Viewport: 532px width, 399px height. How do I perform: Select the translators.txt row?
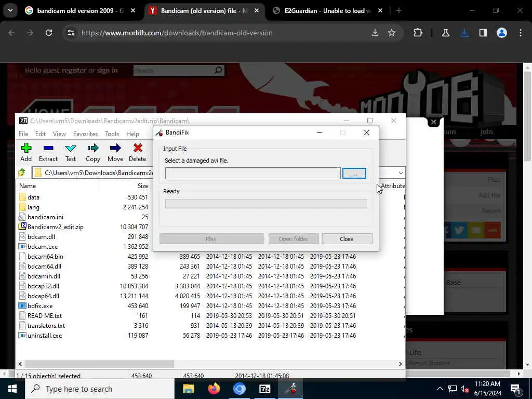point(210,326)
